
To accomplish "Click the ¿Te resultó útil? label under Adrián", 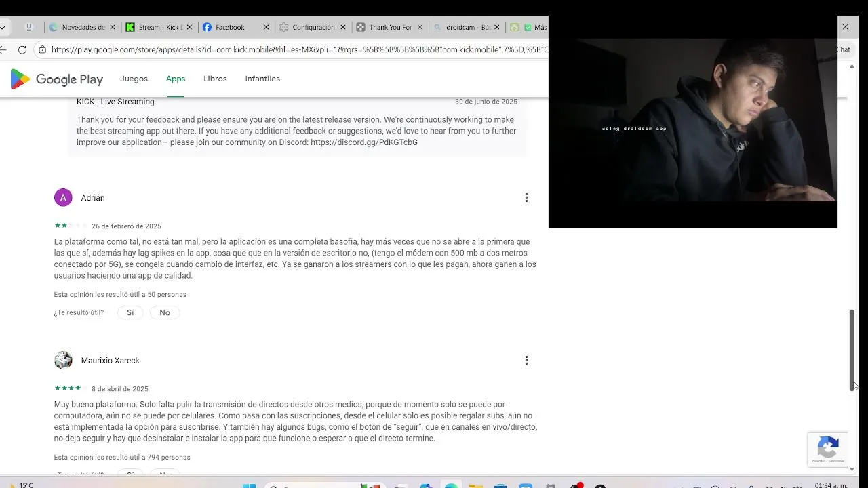I will [79, 312].
